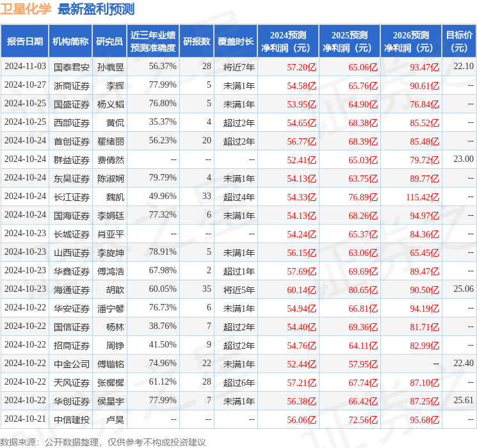Click target price 25.06
Screen dimensions: 477x448
tap(464, 289)
